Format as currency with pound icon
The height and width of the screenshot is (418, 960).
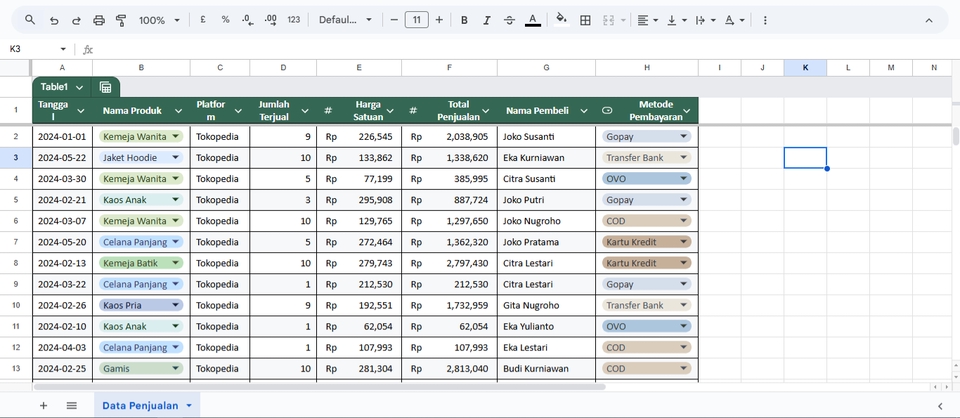pos(203,20)
